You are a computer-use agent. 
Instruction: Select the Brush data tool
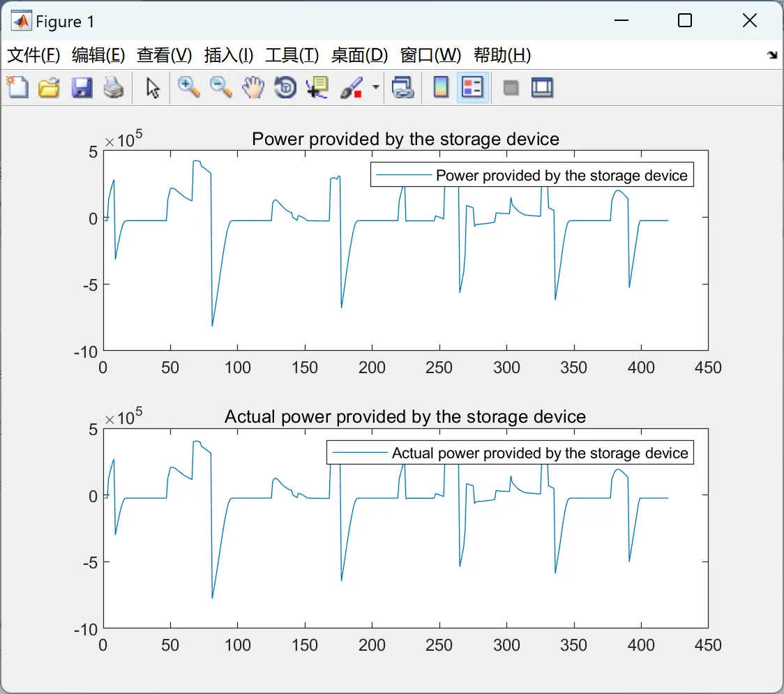352,87
